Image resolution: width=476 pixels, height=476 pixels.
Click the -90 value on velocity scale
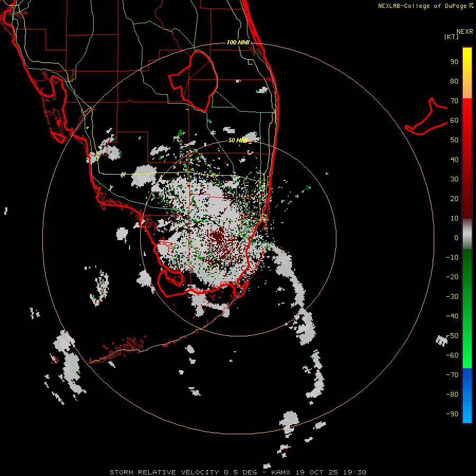tap(452, 414)
